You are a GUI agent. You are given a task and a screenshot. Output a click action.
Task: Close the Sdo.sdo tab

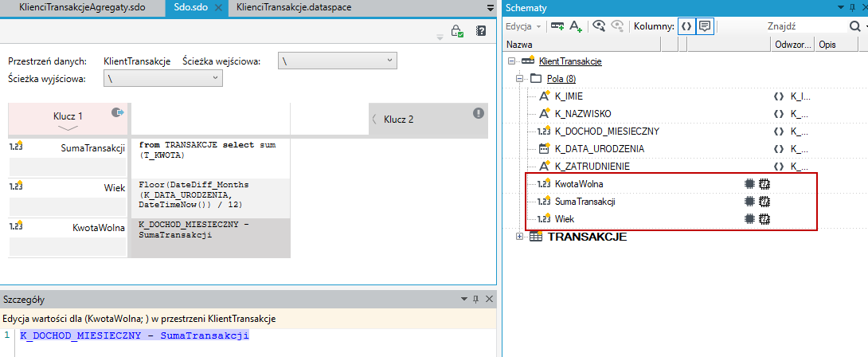pyautogui.click(x=218, y=8)
